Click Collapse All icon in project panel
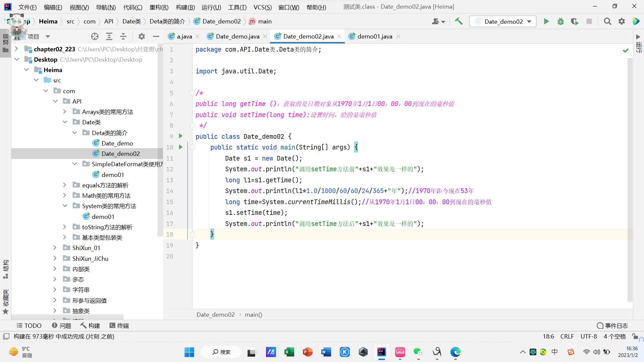This screenshot has height=362, width=644. click(123, 37)
